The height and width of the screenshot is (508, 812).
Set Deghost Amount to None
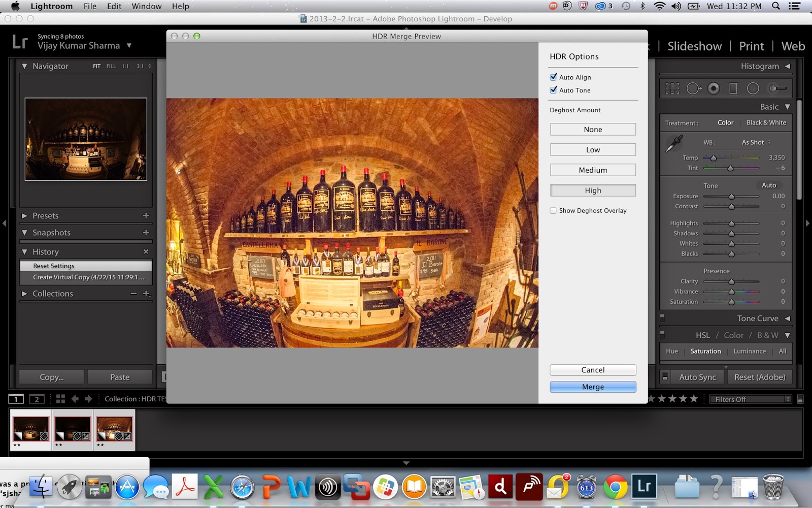593,130
